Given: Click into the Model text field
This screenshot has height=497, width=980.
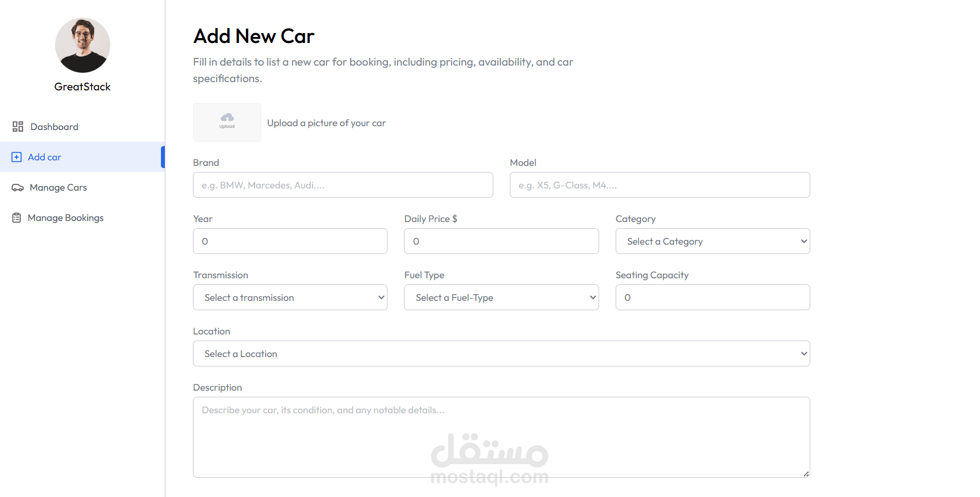Looking at the screenshot, I should click(660, 185).
